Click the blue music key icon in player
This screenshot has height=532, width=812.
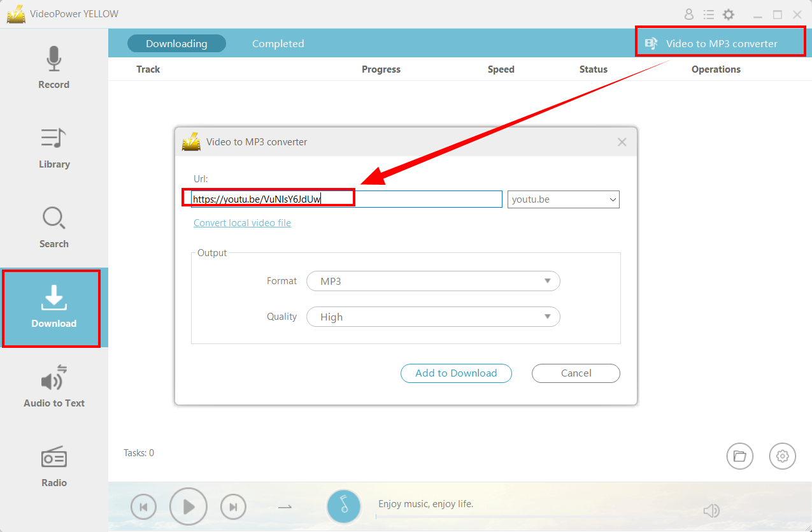pos(344,506)
